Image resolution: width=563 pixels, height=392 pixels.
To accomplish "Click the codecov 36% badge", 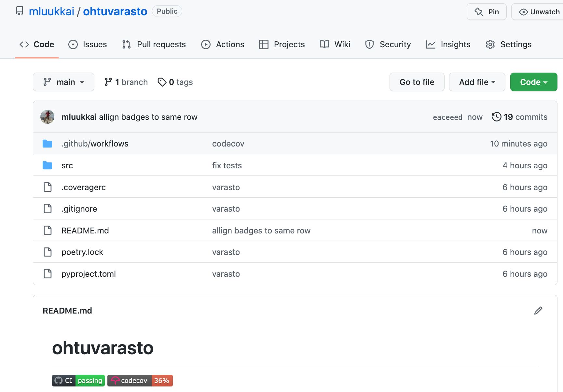I will point(140,381).
